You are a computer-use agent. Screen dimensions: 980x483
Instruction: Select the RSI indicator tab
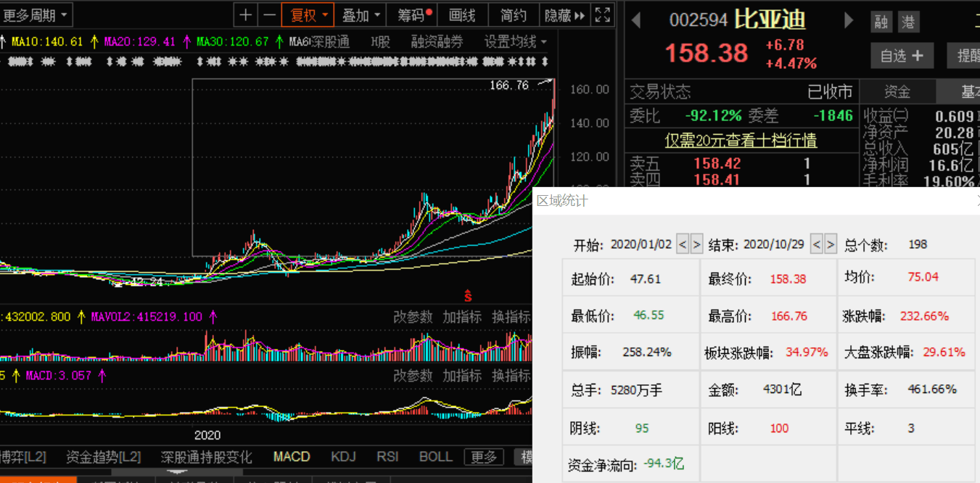[x=387, y=457]
